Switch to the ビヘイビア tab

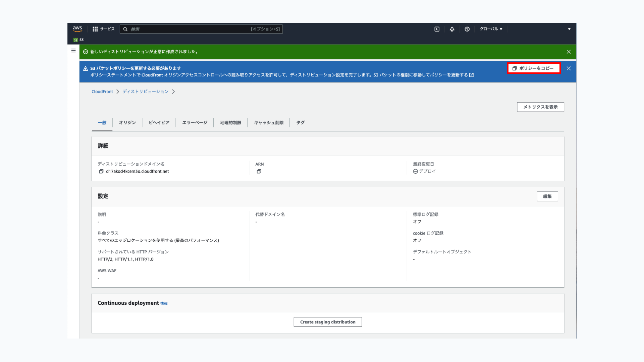click(159, 123)
